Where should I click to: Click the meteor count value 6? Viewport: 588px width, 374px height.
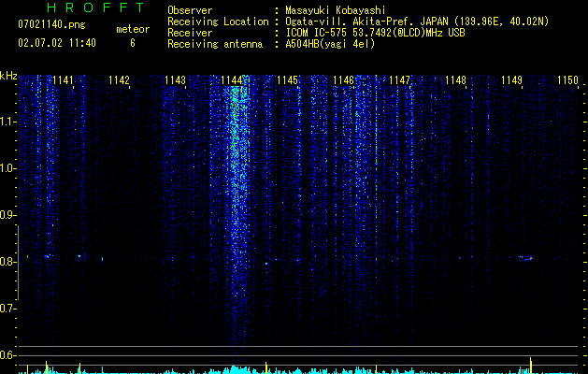click(x=133, y=43)
